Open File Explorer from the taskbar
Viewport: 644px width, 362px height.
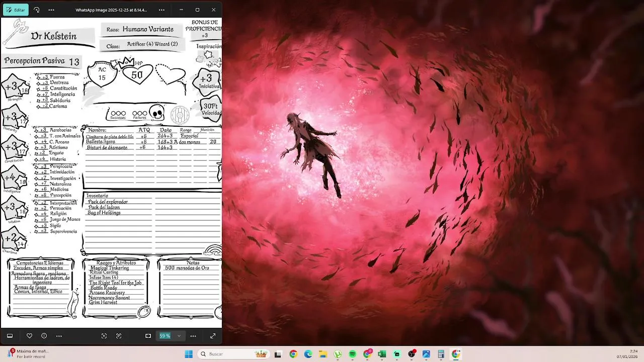click(323, 354)
